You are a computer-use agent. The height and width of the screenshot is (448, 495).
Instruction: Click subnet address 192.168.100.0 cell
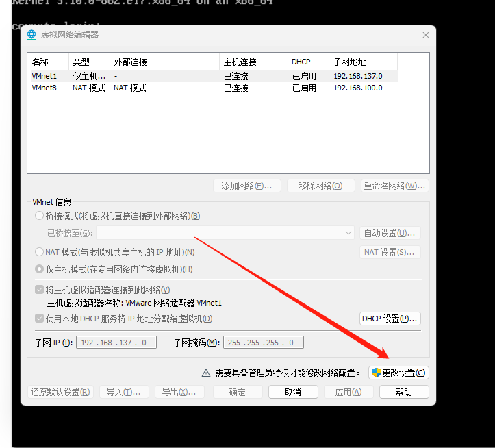[x=358, y=88]
